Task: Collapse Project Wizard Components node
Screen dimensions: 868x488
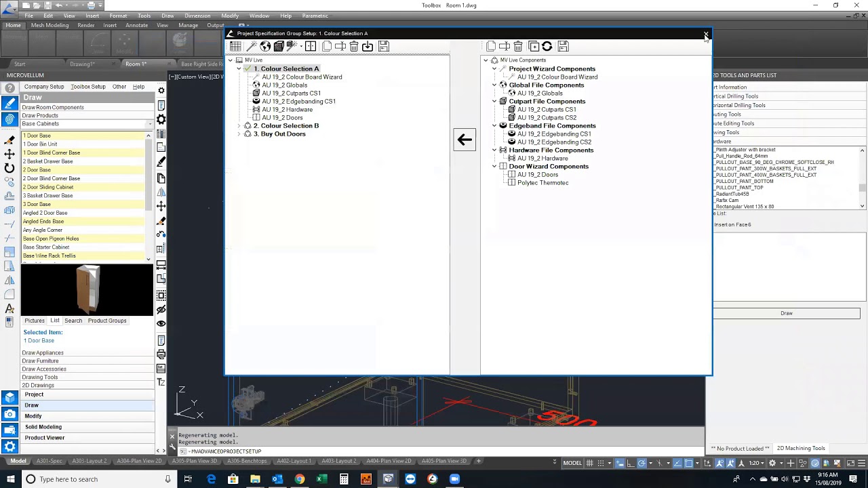Action: (494, 68)
